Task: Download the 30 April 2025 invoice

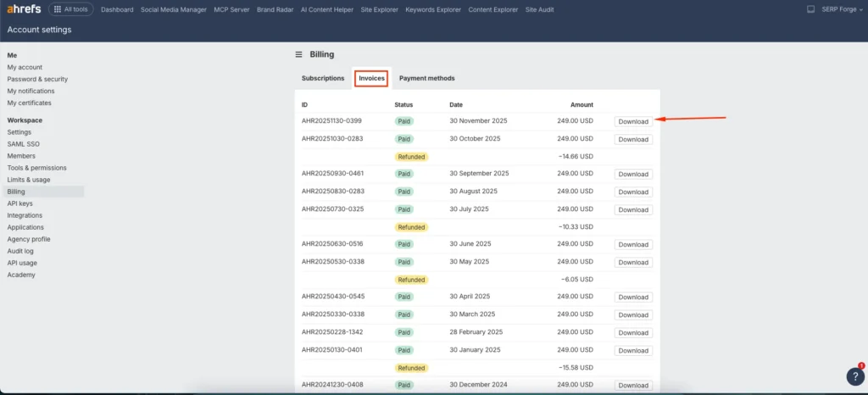Action: (x=633, y=297)
